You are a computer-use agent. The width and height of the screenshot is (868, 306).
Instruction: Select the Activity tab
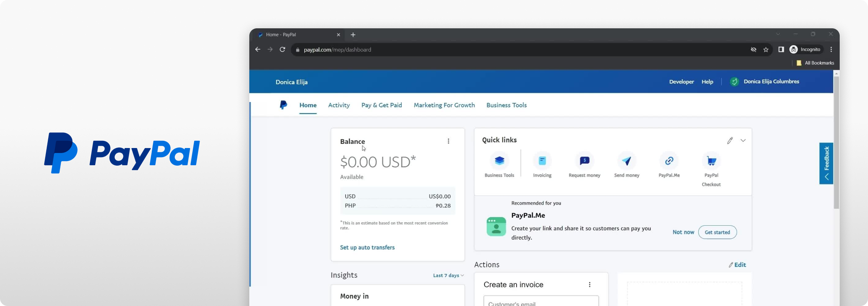point(339,105)
